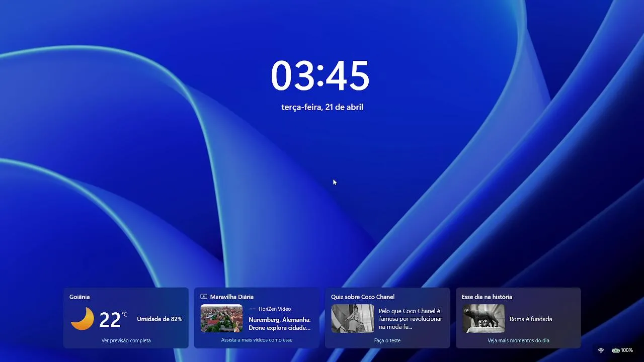Click the battery 100% indicator
Screen dimensions: 644x362
click(x=622, y=350)
